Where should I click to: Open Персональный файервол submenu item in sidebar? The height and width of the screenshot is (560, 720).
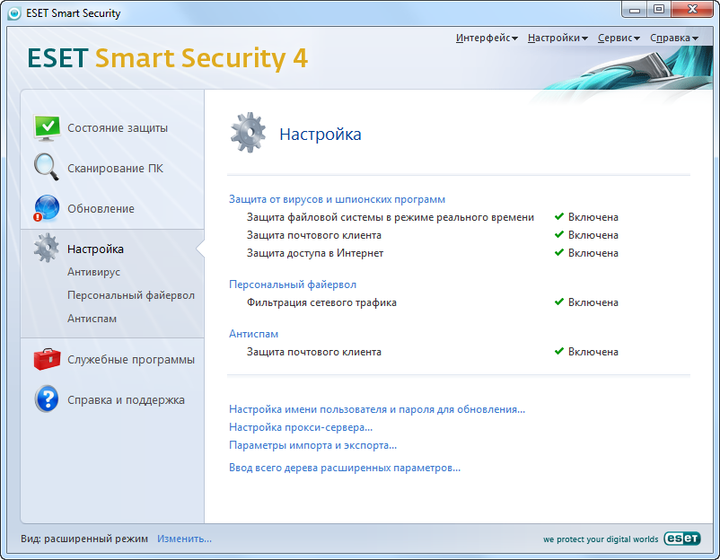pyautogui.click(x=131, y=295)
